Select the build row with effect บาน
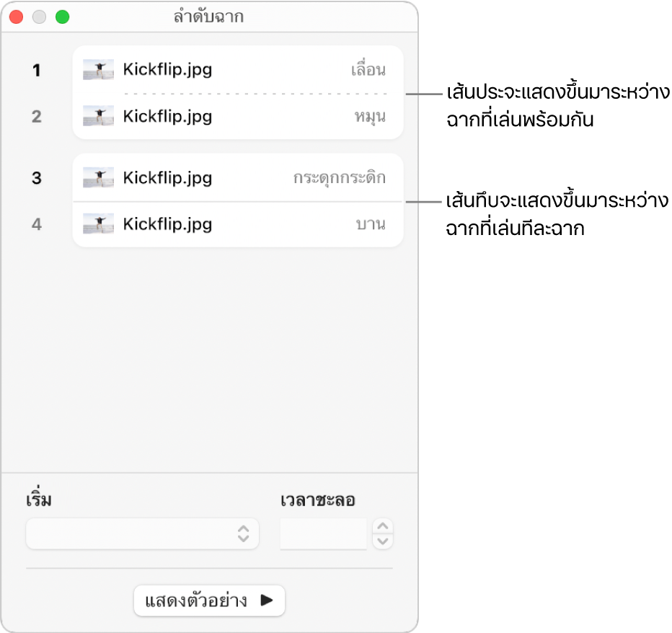Image resolution: width=672 pixels, height=633 pixels. pyautogui.click(x=238, y=224)
